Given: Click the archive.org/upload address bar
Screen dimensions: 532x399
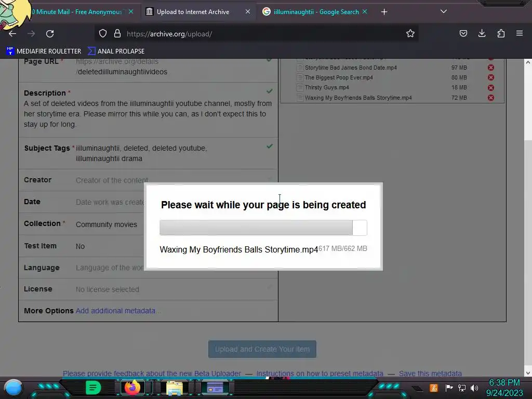Looking at the screenshot, I should point(256,34).
